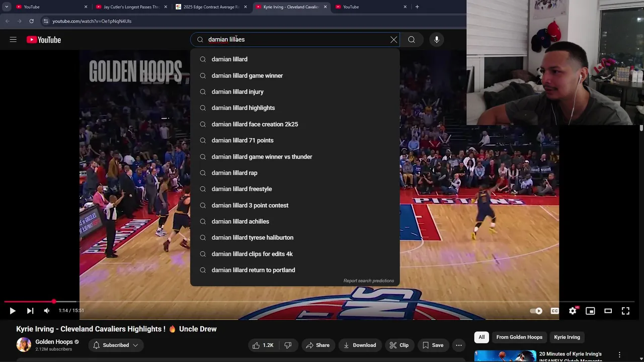Go fullscreen with the player button
The height and width of the screenshot is (362, 644).
625,311
